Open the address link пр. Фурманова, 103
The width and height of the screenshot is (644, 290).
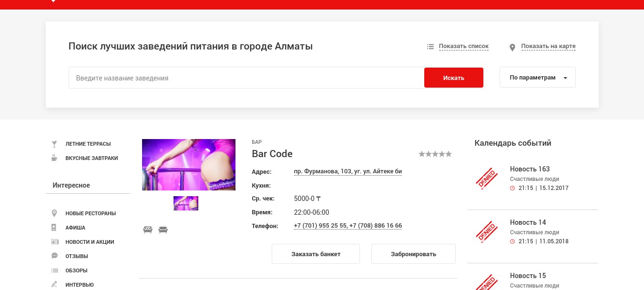click(348, 171)
